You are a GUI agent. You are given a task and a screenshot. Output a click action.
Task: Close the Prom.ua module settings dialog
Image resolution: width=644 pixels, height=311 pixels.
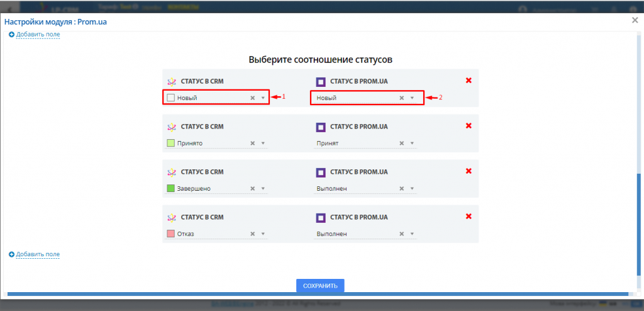[x=635, y=21]
